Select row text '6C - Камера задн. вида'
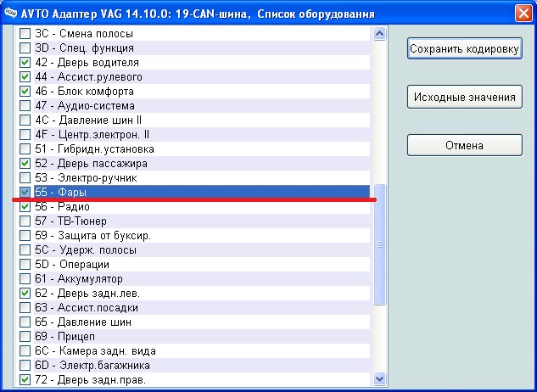The image size is (537, 392). point(96,351)
